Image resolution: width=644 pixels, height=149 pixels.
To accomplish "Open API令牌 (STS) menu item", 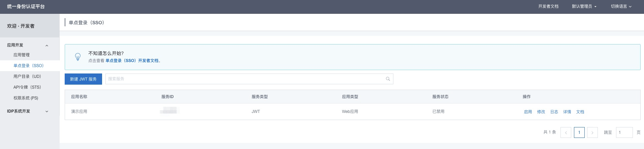I will pyautogui.click(x=27, y=87).
